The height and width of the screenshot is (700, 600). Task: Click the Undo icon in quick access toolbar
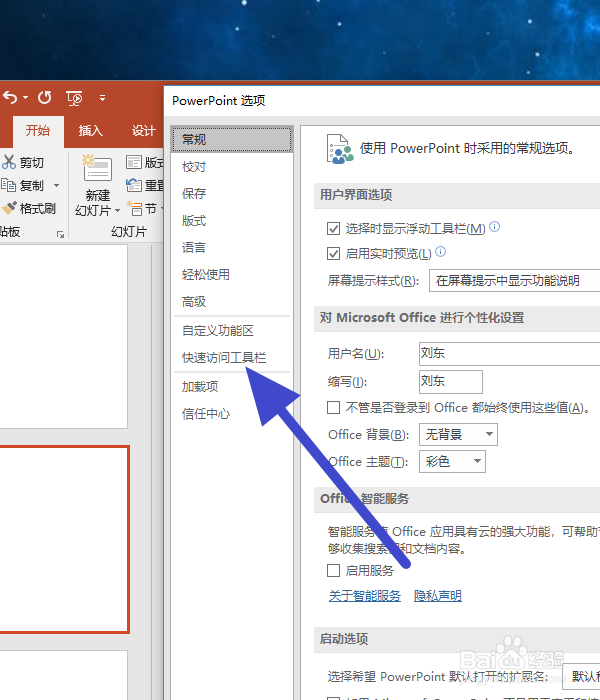pos(10,97)
